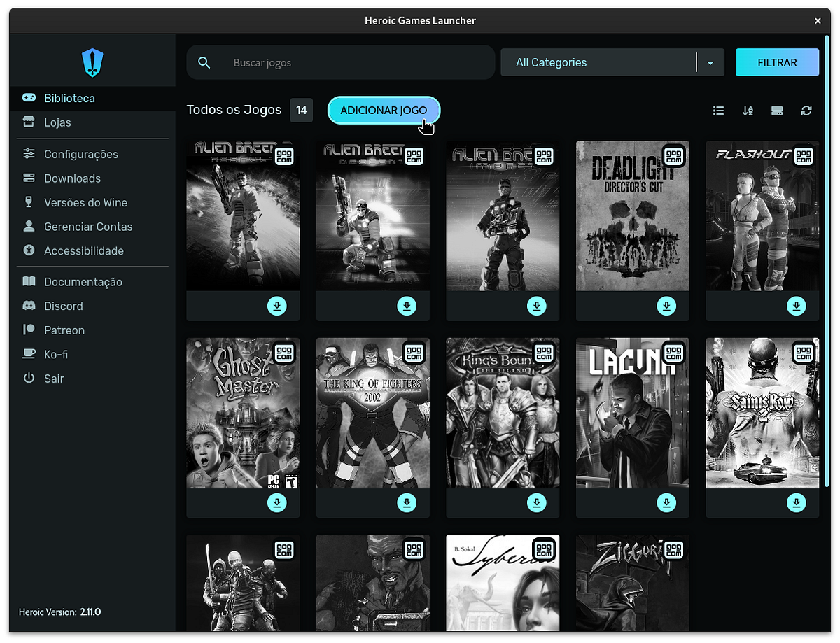840x643 pixels.
Task: Open the All Categories dropdown
Action: click(612, 63)
